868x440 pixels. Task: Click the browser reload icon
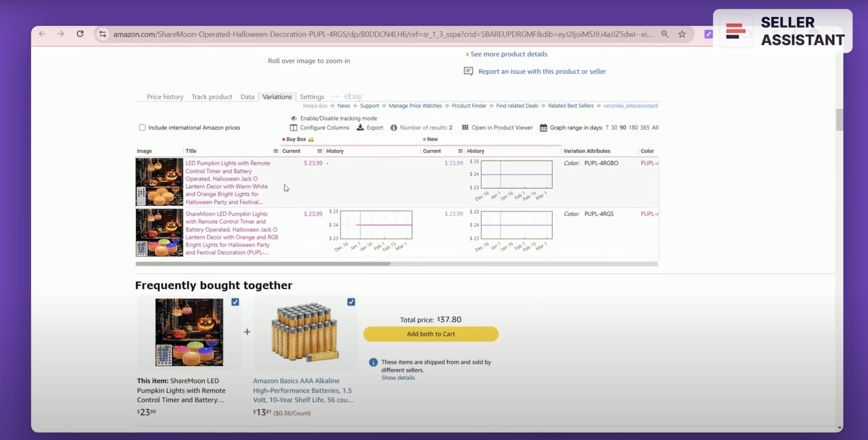coord(80,34)
